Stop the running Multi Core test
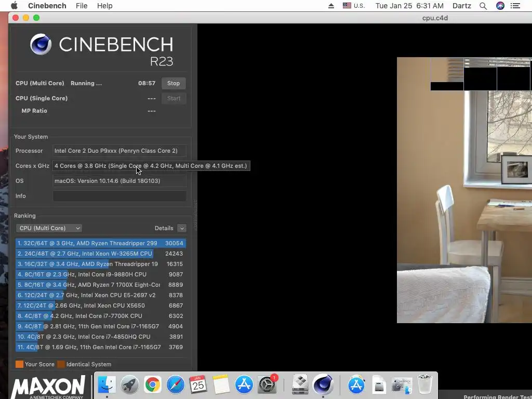The image size is (532, 399). coord(174,83)
